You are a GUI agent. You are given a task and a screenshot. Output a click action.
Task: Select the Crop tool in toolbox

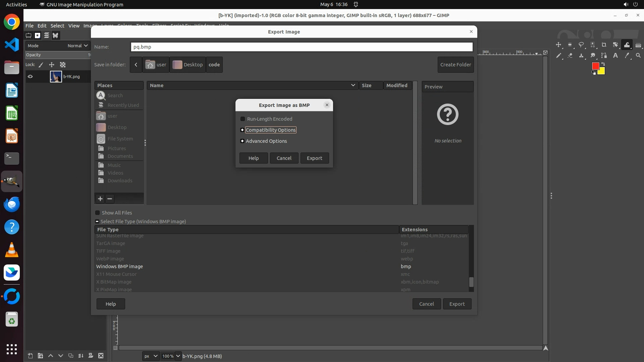[604, 45]
